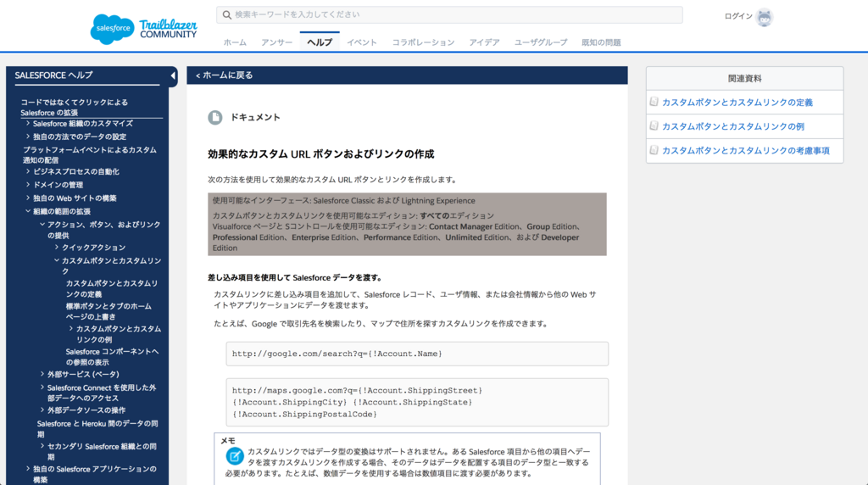Click the Trailblazer Community logo text
Viewport: 868px width, 485px height.
coord(169,30)
